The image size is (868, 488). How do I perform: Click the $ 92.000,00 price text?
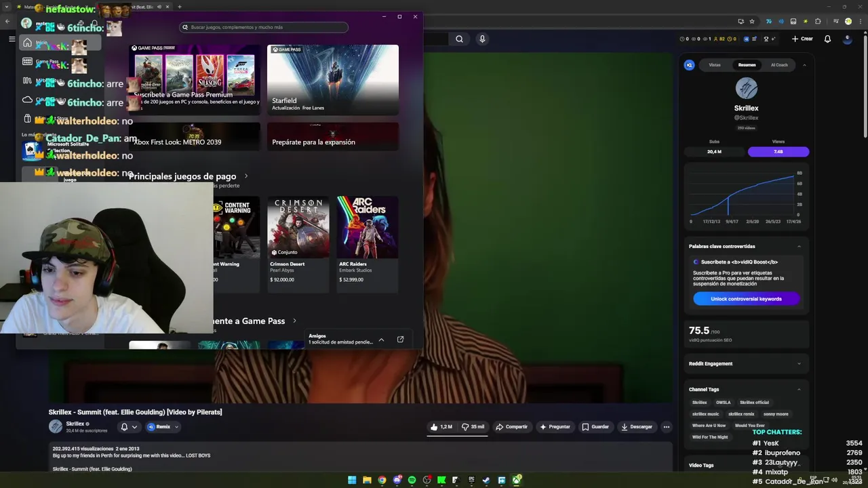click(282, 279)
